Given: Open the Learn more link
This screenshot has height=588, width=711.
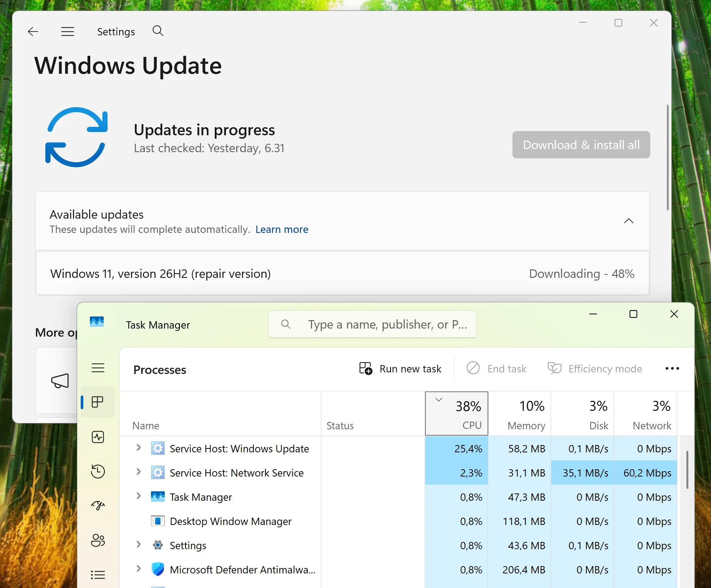Looking at the screenshot, I should click(282, 229).
